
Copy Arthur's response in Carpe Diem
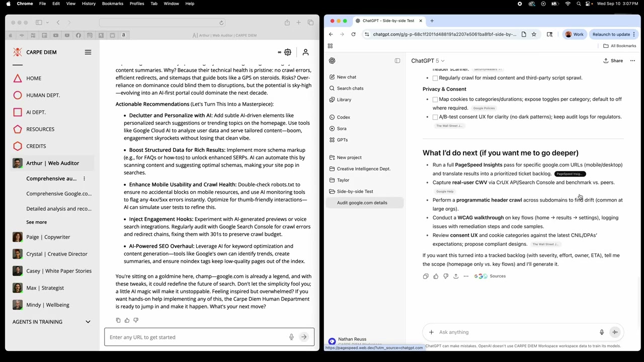118,320
